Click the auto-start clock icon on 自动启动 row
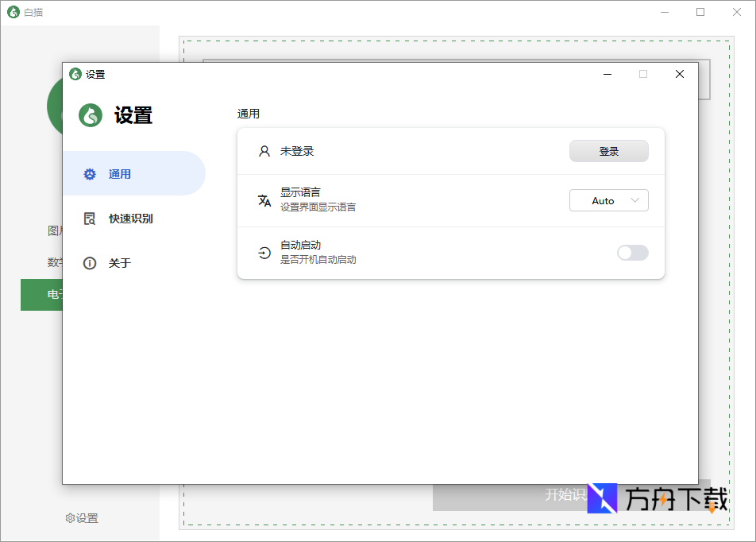Image resolution: width=756 pixels, height=542 pixels. point(264,253)
